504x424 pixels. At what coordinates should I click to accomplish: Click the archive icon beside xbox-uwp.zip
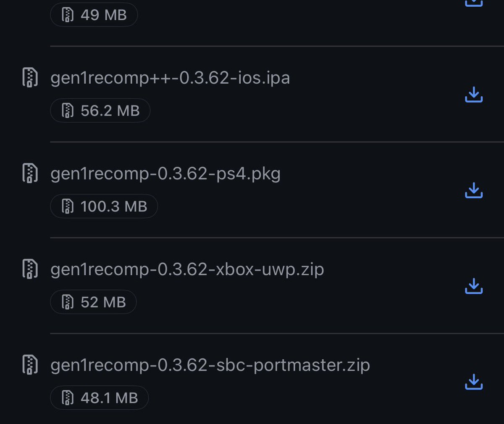tap(30, 269)
